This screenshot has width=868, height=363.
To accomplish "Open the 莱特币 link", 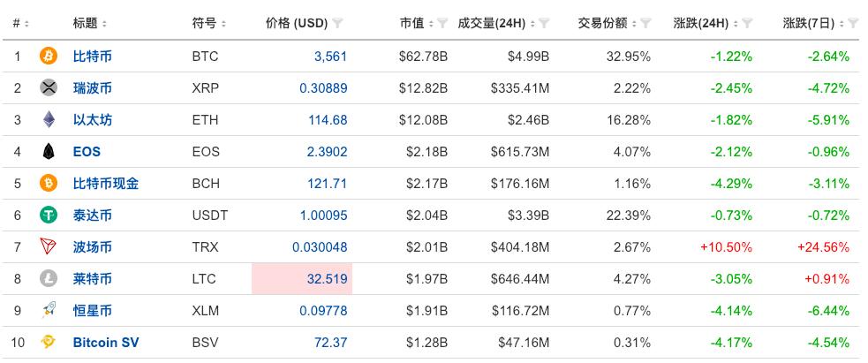I will (x=93, y=279).
